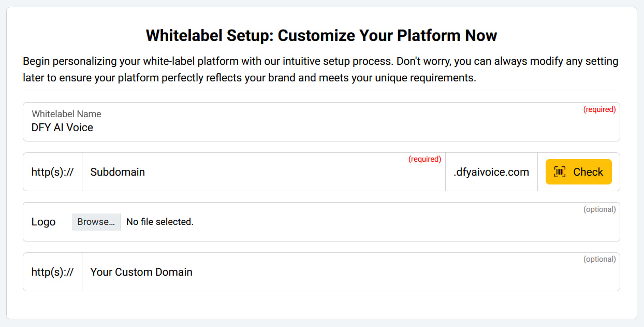644x327 pixels.
Task: Click the Whitelabel Name placeholder label
Action: point(66,113)
